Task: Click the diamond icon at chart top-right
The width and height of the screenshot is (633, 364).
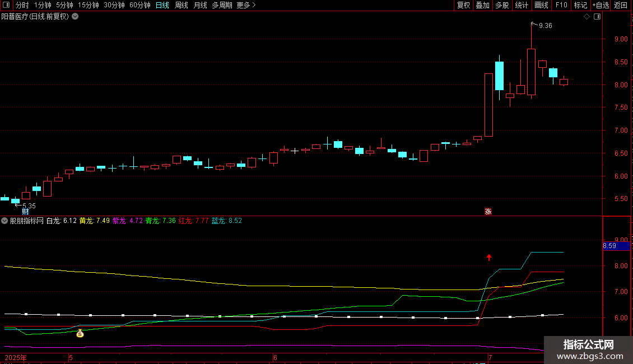Action: pyautogui.click(x=587, y=17)
